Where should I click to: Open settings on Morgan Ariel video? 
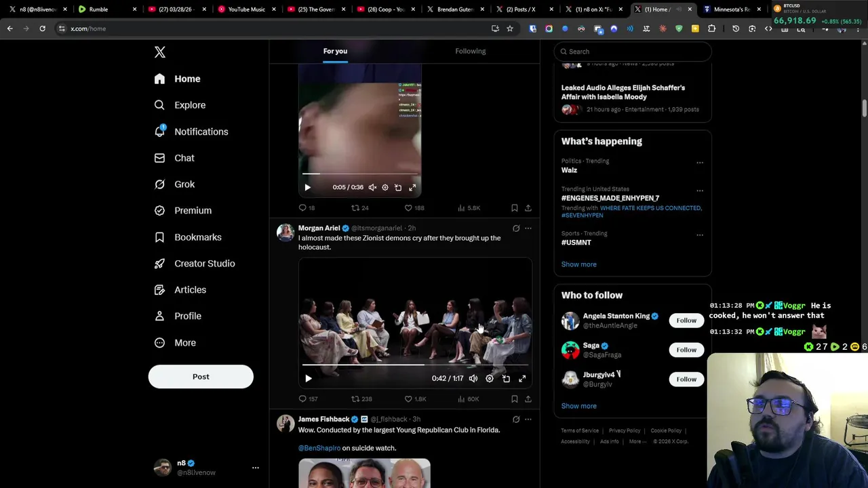490,379
